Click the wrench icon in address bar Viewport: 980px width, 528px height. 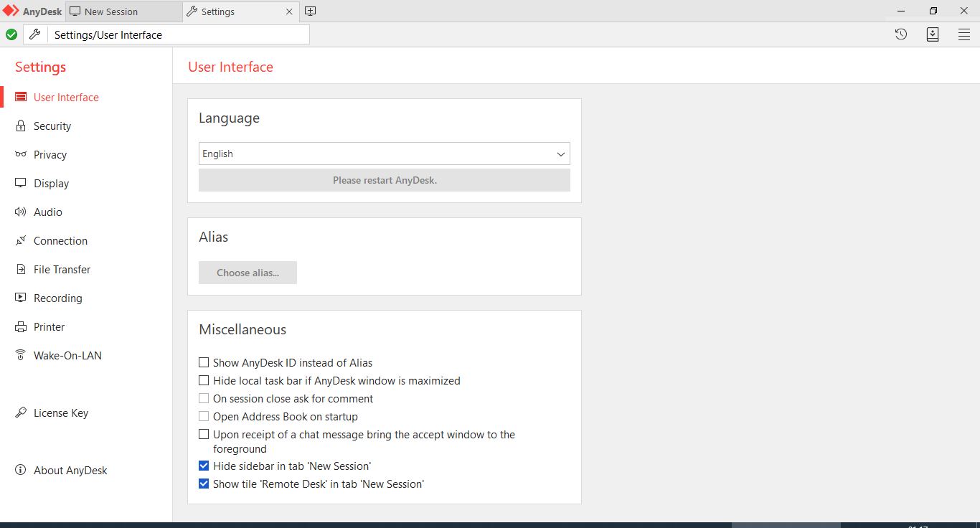coord(34,34)
